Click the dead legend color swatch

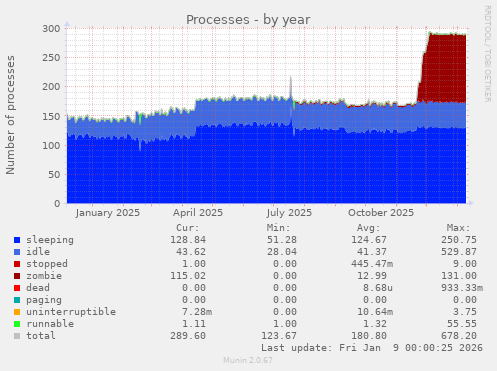pyautogui.click(x=17, y=288)
